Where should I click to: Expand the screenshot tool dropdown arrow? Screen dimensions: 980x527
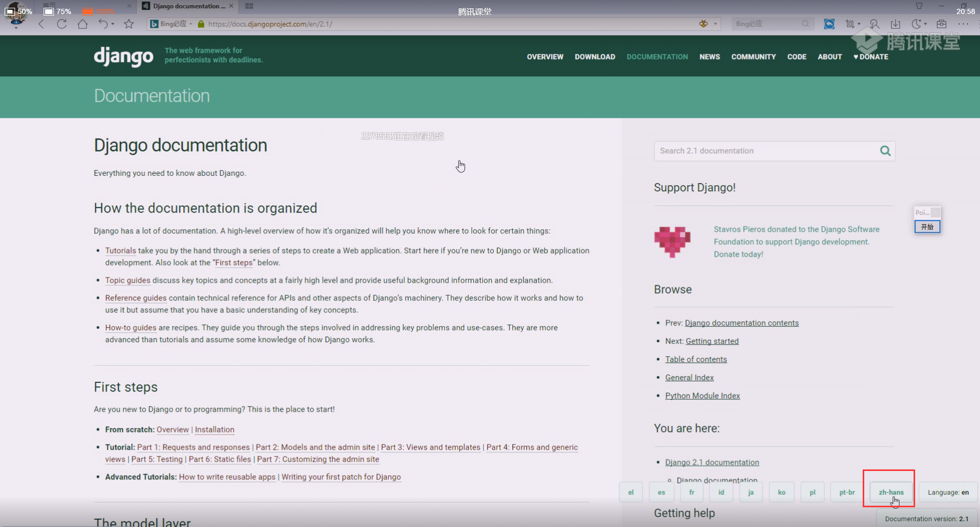click(x=859, y=24)
